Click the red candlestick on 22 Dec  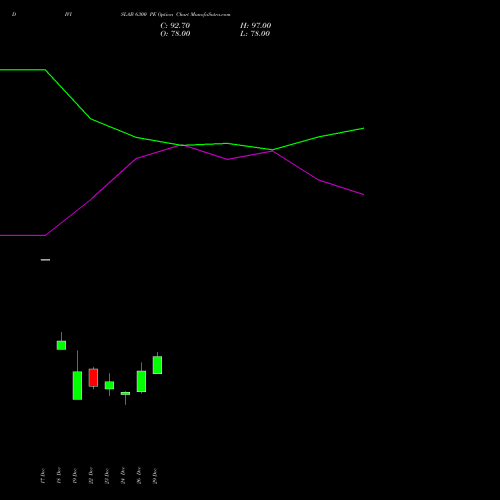(x=93, y=378)
